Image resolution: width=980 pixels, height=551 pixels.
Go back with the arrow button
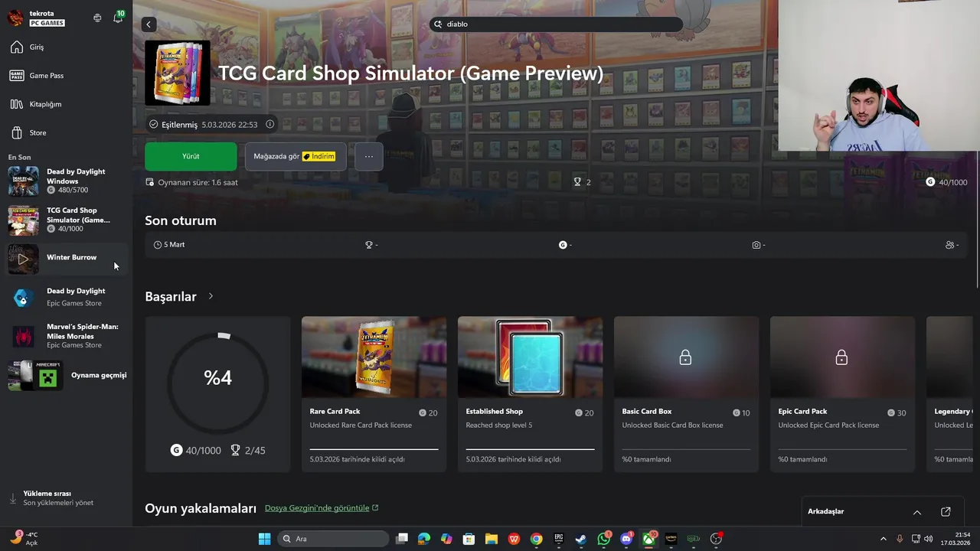pyautogui.click(x=149, y=24)
